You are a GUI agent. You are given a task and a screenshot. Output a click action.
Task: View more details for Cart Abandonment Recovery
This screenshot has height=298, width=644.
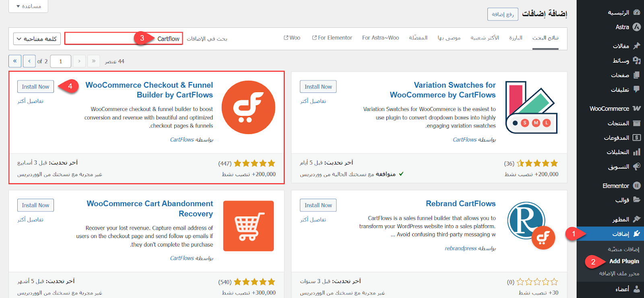click(30, 220)
